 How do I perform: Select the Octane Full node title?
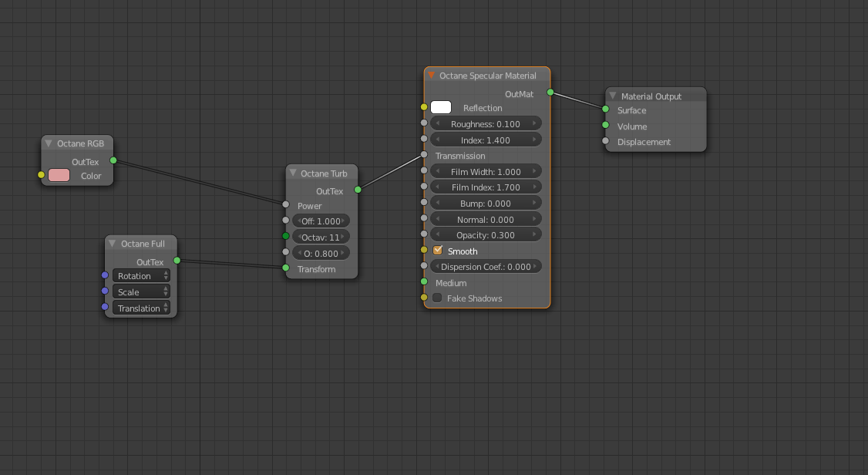[x=143, y=244]
